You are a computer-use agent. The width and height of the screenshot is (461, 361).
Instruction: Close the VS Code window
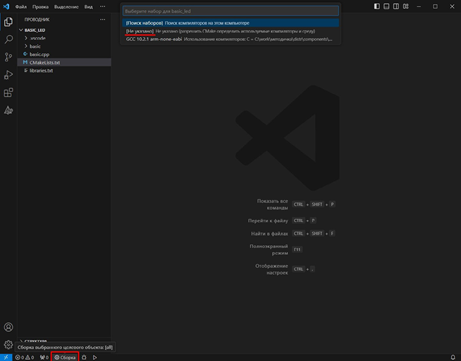452,6
